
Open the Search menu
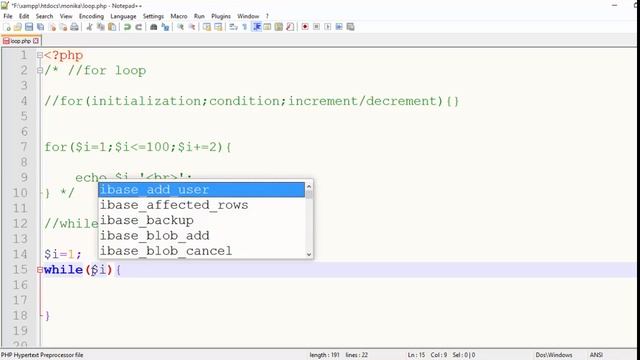(44, 16)
